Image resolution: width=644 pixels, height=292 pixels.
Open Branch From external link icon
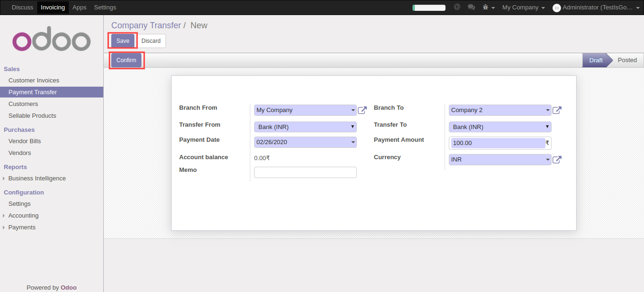click(x=362, y=110)
